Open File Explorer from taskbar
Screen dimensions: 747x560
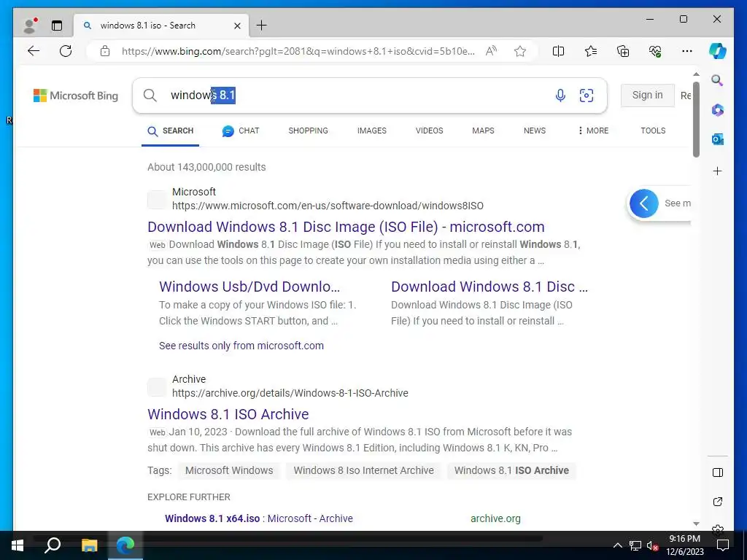[x=89, y=545]
